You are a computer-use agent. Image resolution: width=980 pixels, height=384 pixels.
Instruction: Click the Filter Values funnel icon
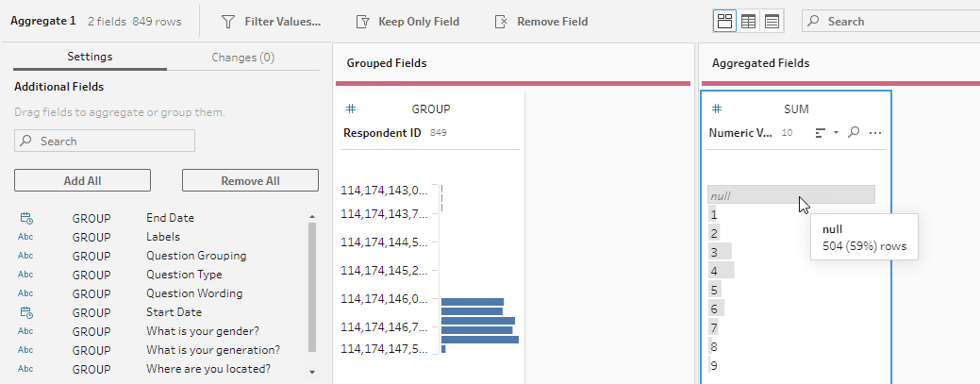[228, 22]
